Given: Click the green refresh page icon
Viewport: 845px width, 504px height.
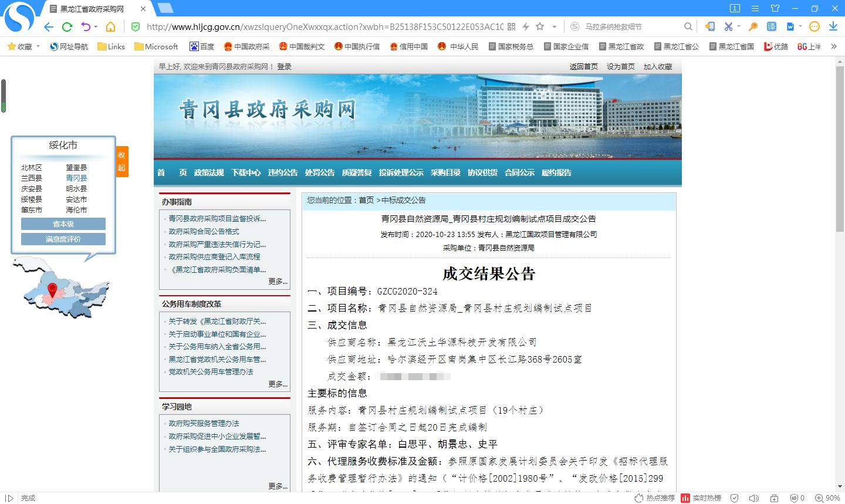Looking at the screenshot, I should tap(67, 26).
